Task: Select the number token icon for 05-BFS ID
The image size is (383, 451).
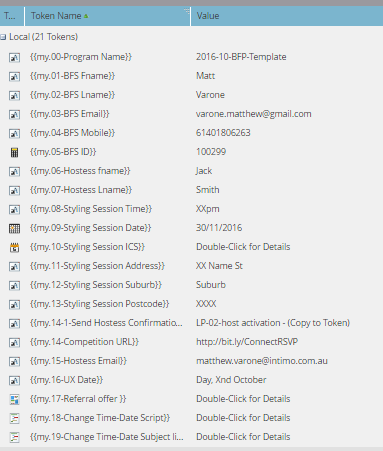Action: [14, 152]
